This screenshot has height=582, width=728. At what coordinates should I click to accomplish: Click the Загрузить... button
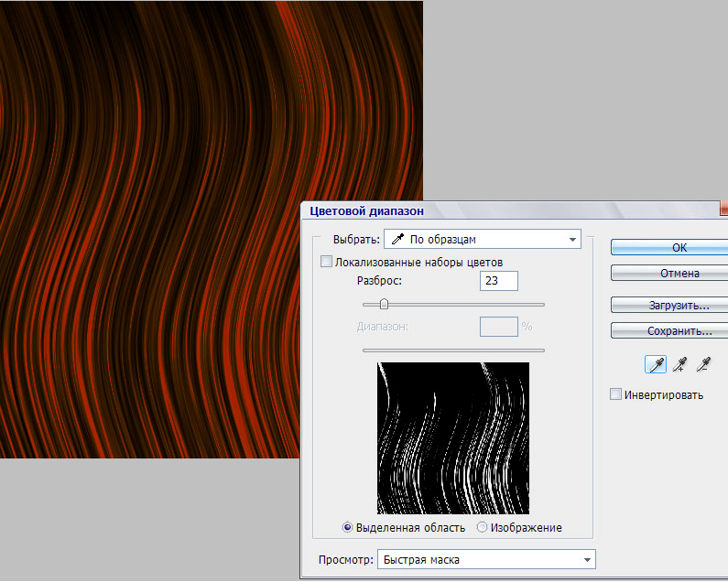pyautogui.click(x=669, y=305)
